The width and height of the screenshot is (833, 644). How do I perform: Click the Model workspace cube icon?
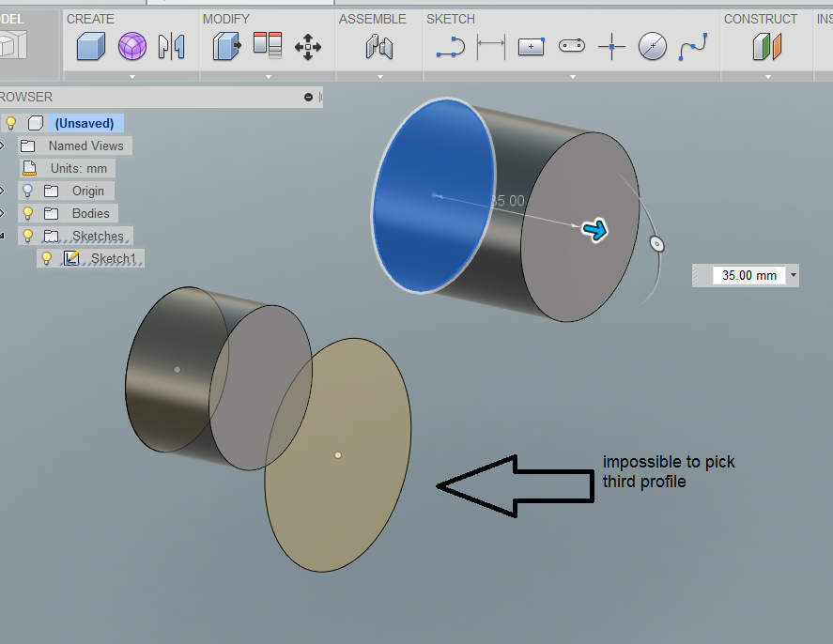tap(13, 45)
